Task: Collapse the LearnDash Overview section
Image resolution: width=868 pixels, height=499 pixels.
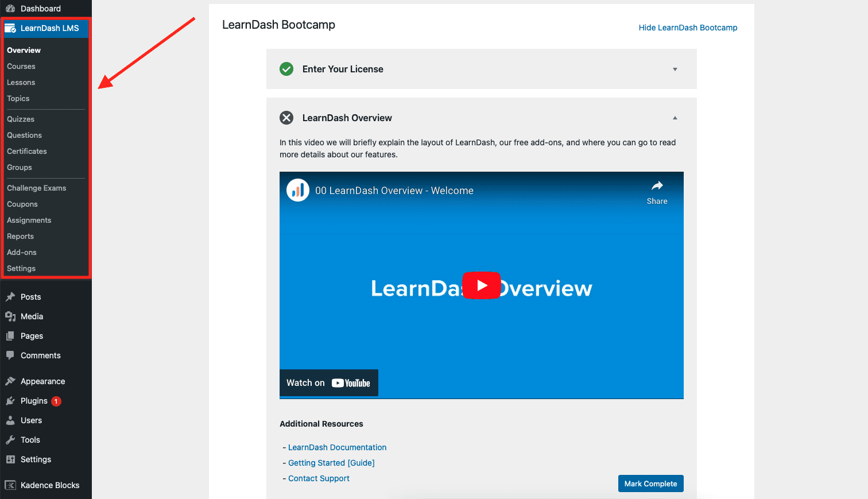Action: [675, 118]
